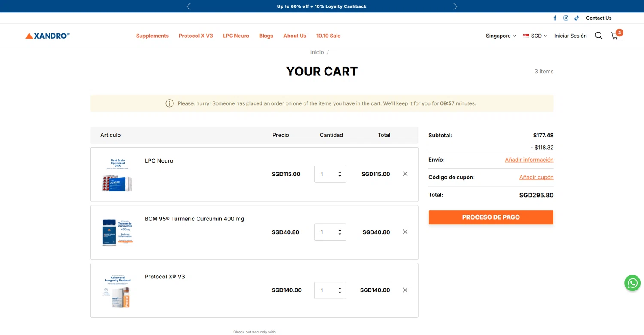Viewport: 644px width, 335px height.
Task: Open the About Us menu item
Action: pyautogui.click(x=295, y=36)
